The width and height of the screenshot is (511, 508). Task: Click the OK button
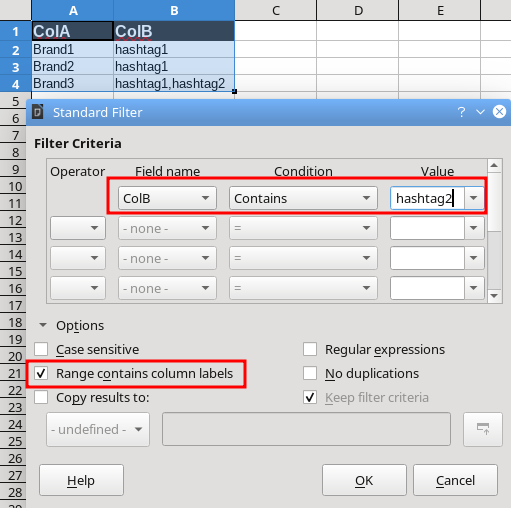pyautogui.click(x=364, y=480)
